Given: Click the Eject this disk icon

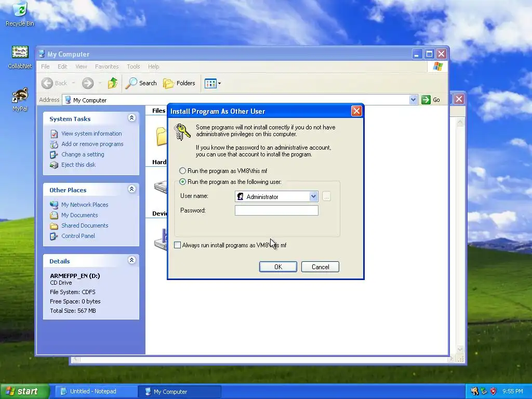Looking at the screenshot, I should 54,165.
